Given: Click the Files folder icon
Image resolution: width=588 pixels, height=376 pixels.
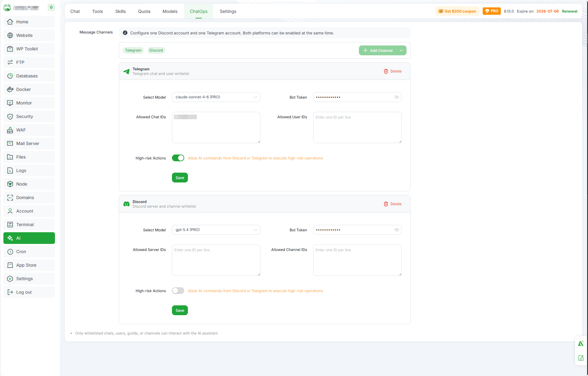Looking at the screenshot, I should (10, 157).
